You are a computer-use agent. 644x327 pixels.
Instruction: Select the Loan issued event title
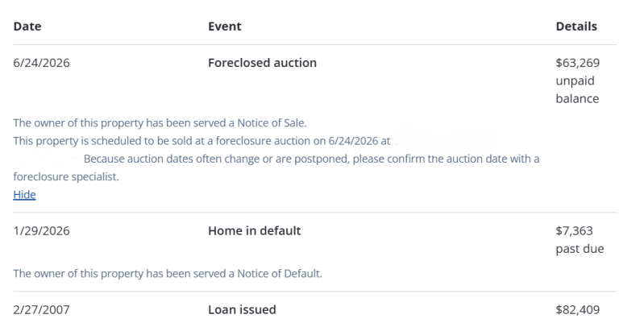tap(242, 309)
